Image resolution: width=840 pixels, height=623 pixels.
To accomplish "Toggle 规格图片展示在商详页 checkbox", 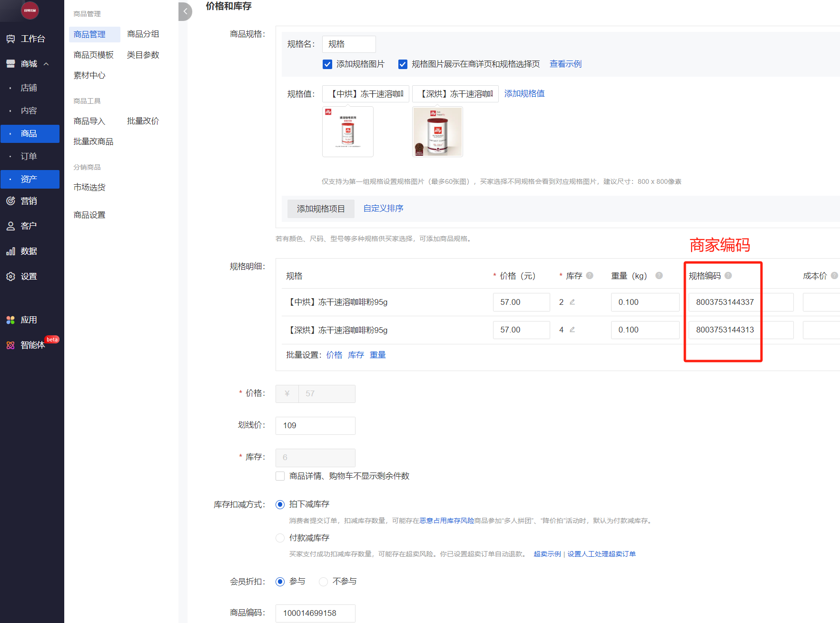I will click(403, 64).
